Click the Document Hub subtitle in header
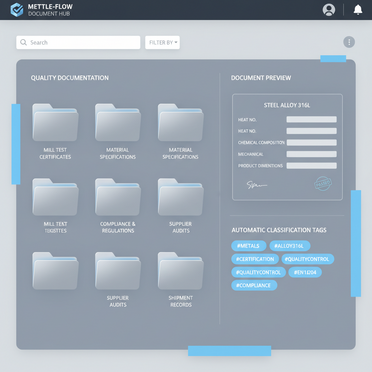Image resolution: width=372 pixels, height=372 pixels. [49, 14]
